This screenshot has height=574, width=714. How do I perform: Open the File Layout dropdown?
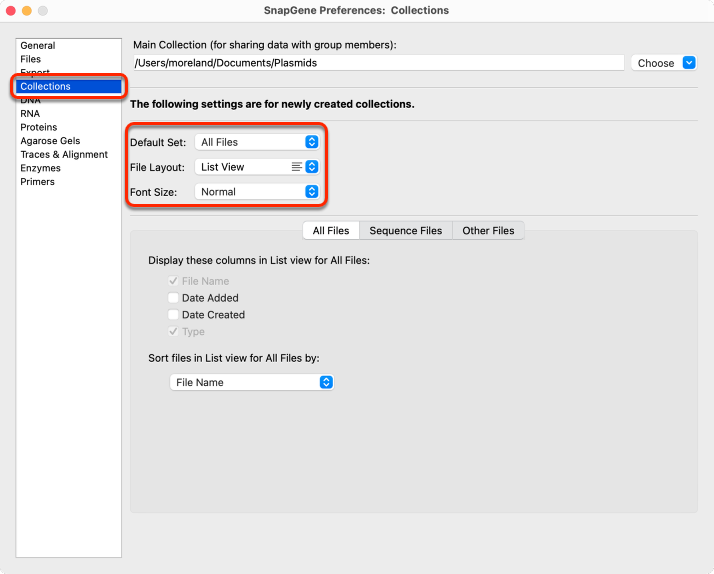257,167
